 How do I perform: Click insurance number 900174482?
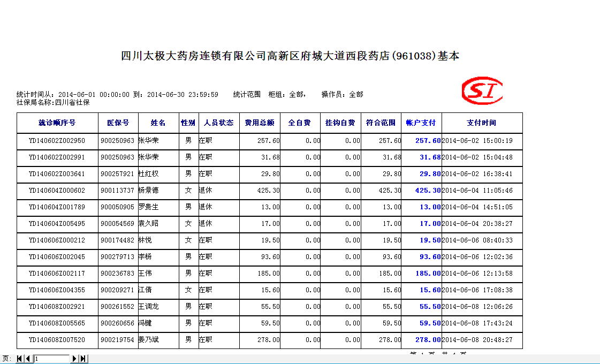[117, 240]
